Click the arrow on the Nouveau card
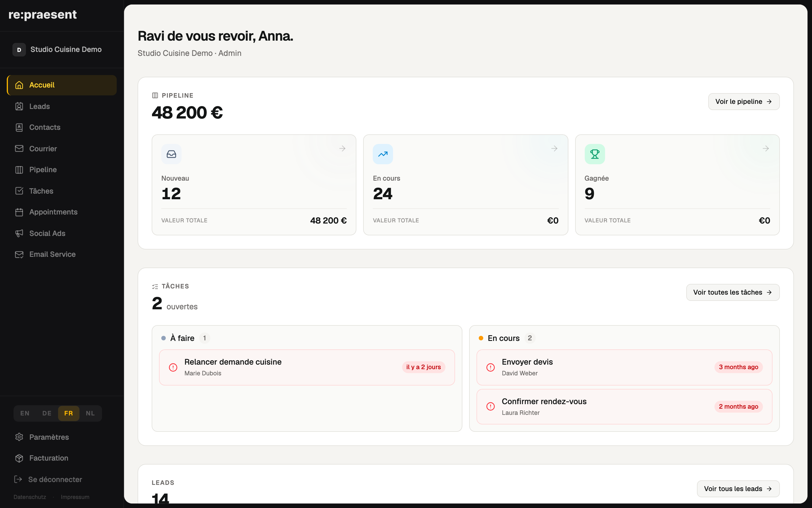This screenshot has width=812, height=508. pos(342,148)
